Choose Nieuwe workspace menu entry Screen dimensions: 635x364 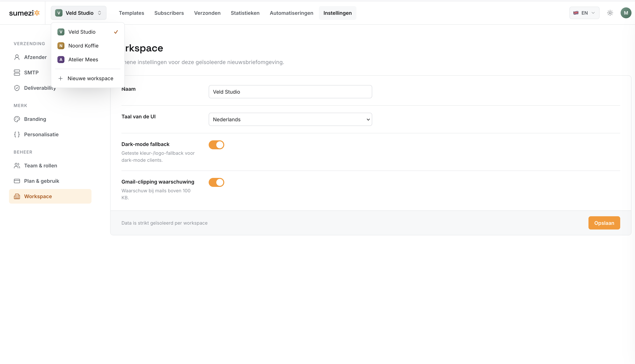pos(88,78)
